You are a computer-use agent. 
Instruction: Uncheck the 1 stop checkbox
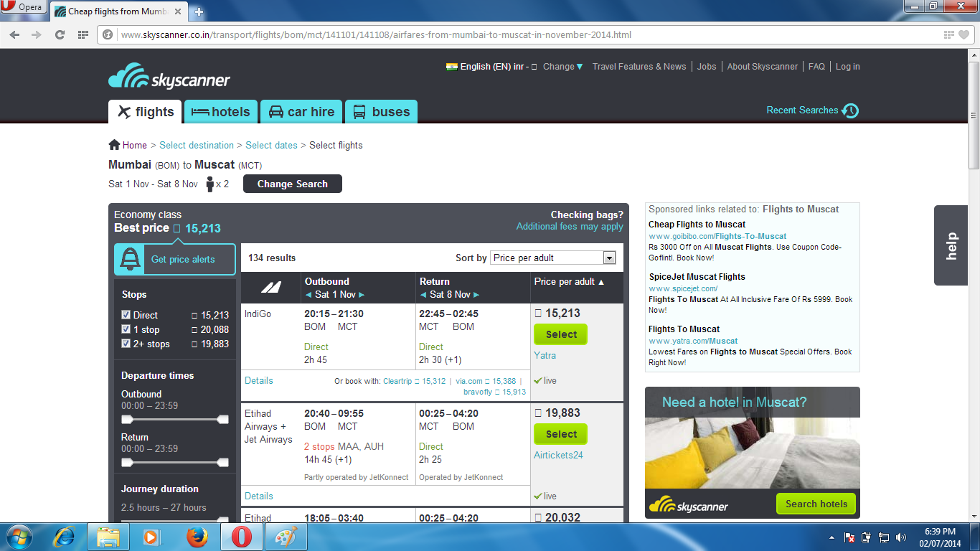(126, 329)
